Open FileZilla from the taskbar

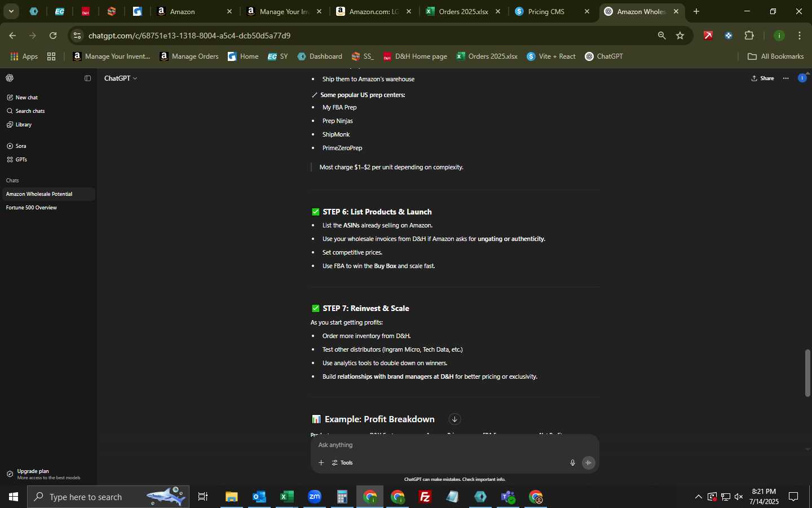point(425,497)
